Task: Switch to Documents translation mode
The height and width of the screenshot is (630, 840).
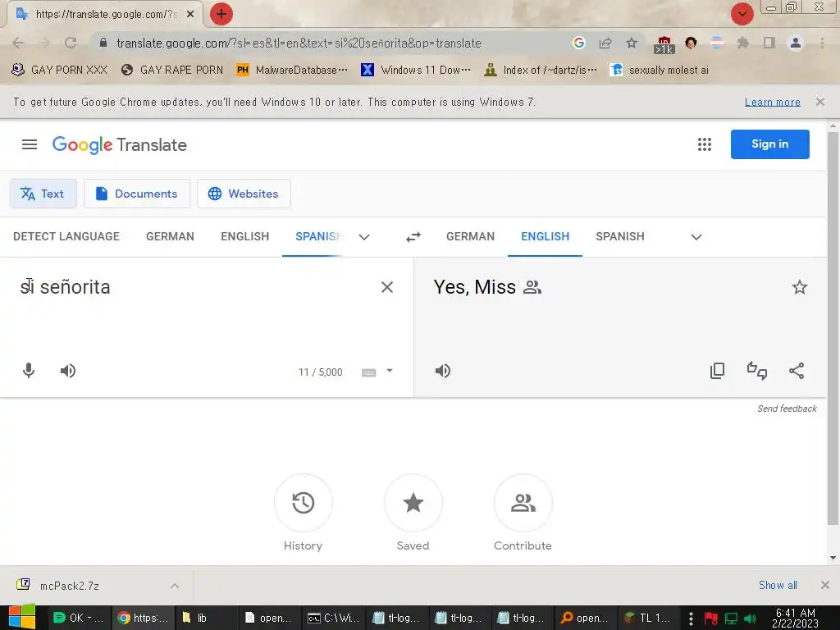Action: click(x=137, y=194)
